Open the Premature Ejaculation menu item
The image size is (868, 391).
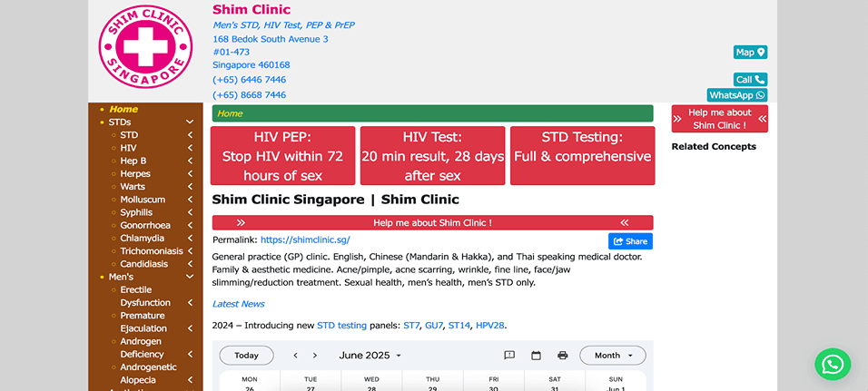143,322
